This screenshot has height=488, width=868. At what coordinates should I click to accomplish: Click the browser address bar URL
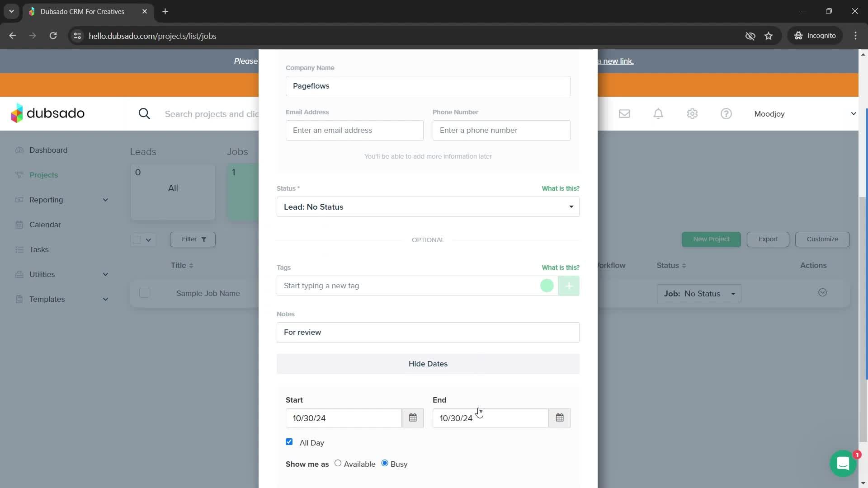[152, 36]
